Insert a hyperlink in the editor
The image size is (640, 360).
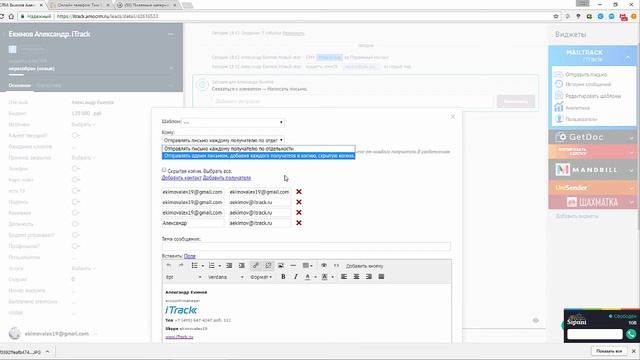255,266
